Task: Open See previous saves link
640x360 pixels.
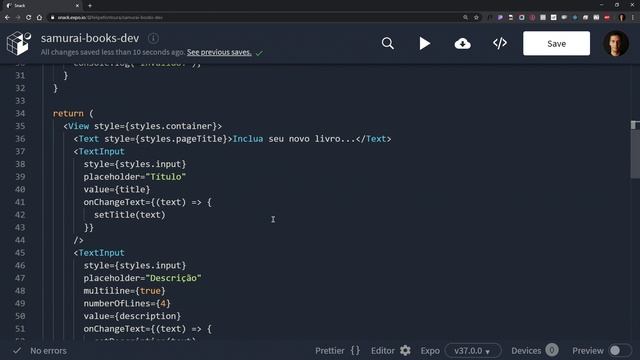Action: coord(219,52)
